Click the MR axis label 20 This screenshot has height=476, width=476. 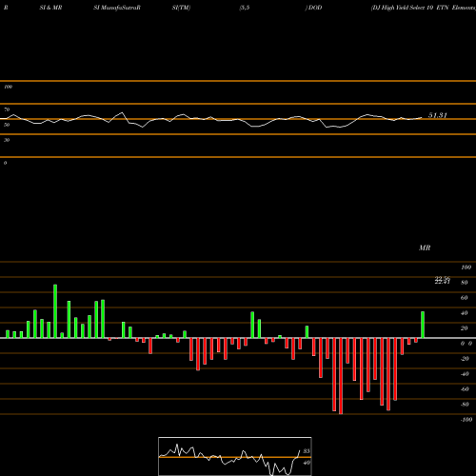[465, 328]
